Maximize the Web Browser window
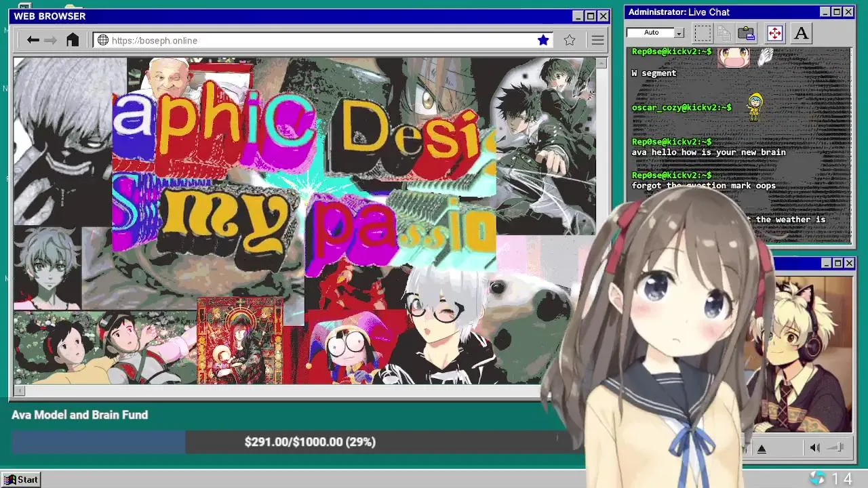Screen dimensions: 868x488 coord(590,16)
